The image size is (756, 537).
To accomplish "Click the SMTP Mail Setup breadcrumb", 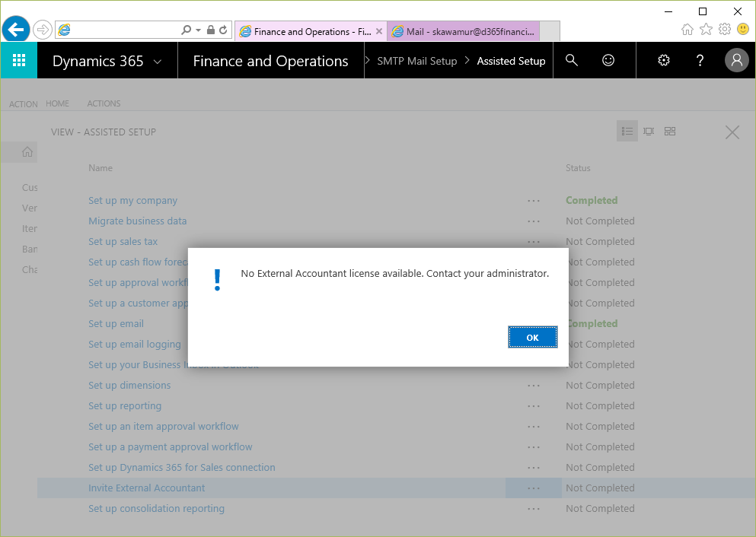I will (x=416, y=62).
